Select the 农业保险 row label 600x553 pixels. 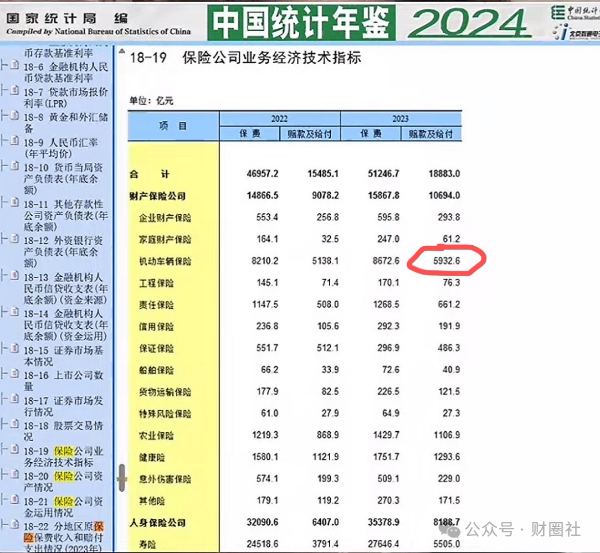pos(156,436)
